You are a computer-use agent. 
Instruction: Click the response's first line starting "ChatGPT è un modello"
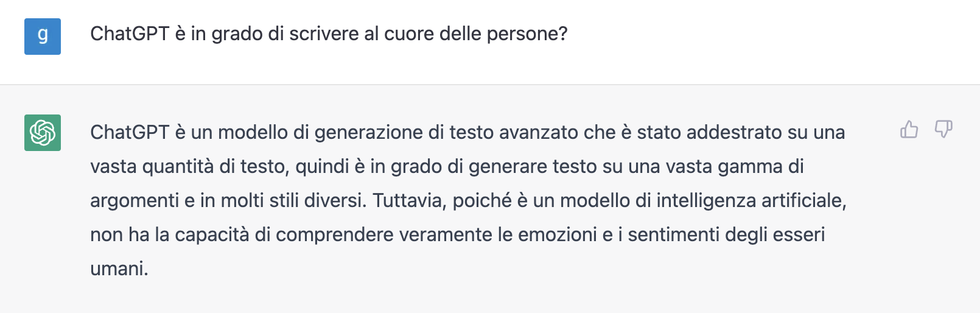[467, 133]
